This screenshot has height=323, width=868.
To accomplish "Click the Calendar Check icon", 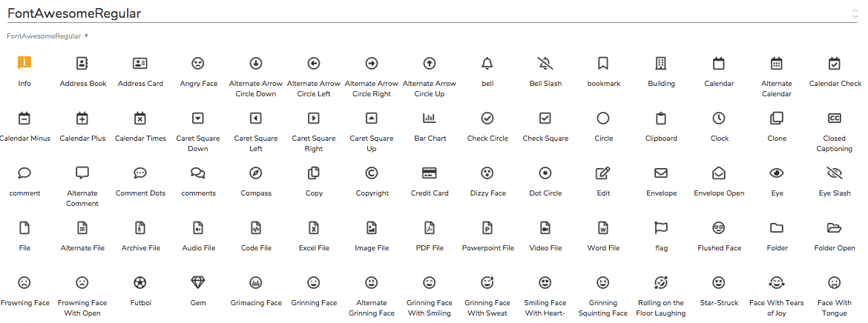I will tap(834, 63).
